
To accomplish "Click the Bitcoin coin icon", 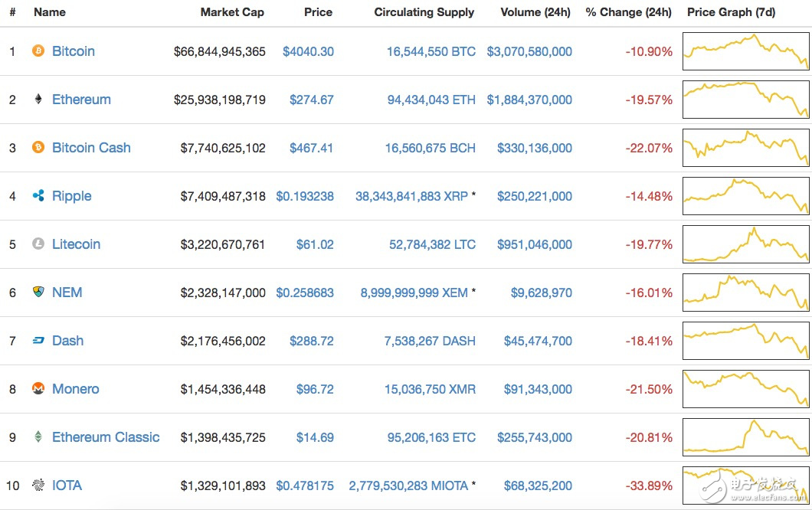I will [38, 51].
